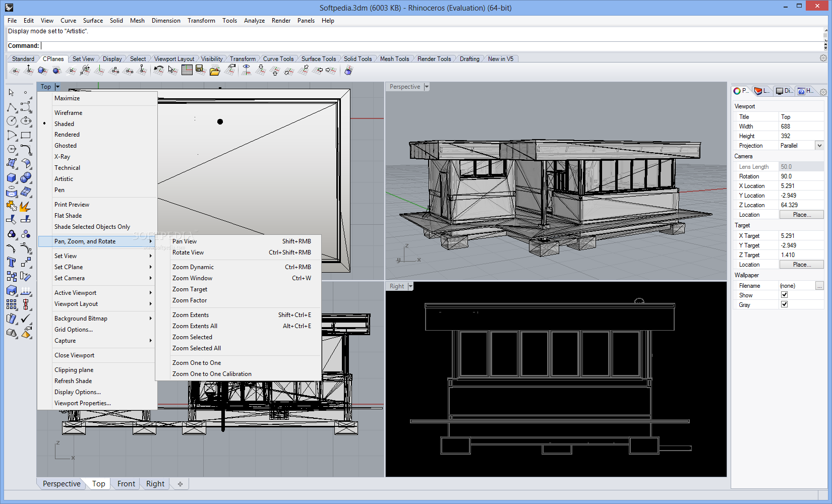The image size is (832, 504).
Task: Switch to the Surface Tools toolbar tab
Action: [x=318, y=58]
